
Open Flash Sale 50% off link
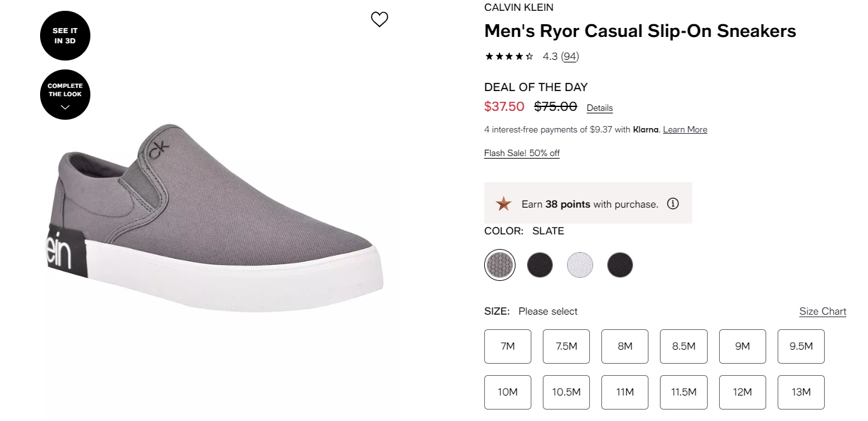click(x=522, y=153)
